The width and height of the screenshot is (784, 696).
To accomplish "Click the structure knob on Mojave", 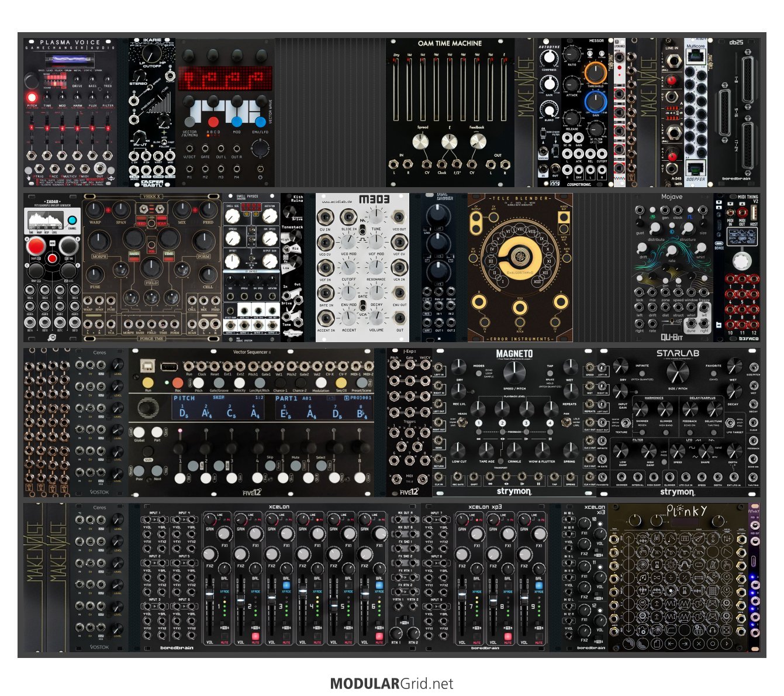I will click(x=687, y=227).
